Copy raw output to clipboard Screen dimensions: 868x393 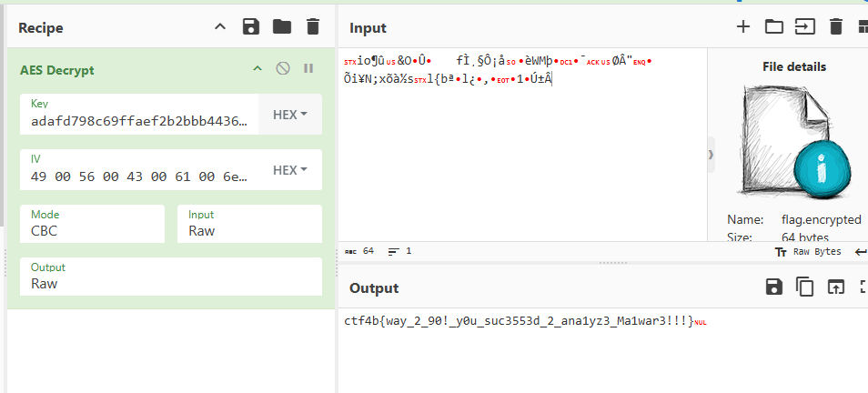coord(805,287)
